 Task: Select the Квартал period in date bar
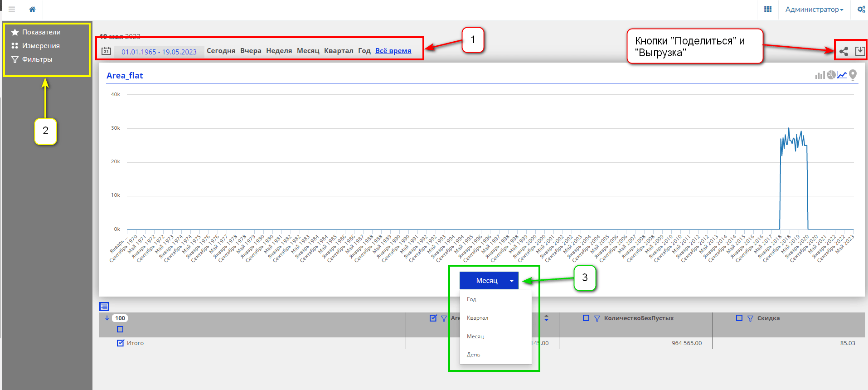click(339, 51)
